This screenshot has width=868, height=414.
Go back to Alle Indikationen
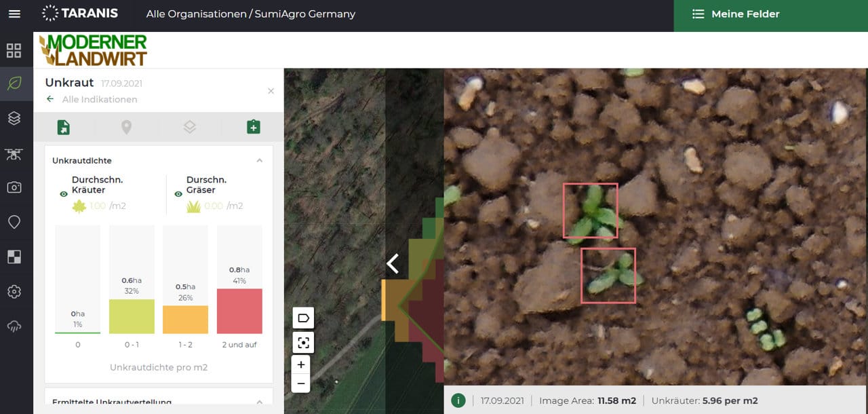tap(92, 99)
